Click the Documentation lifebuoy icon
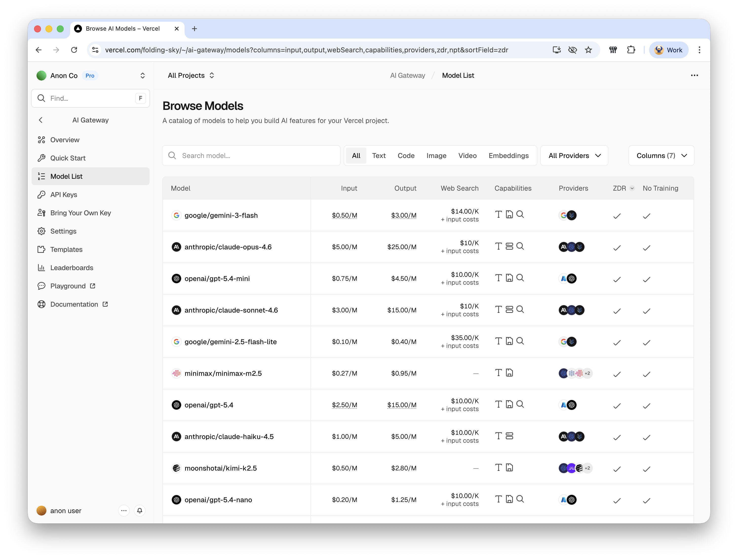Image resolution: width=738 pixels, height=560 pixels. click(41, 304)
